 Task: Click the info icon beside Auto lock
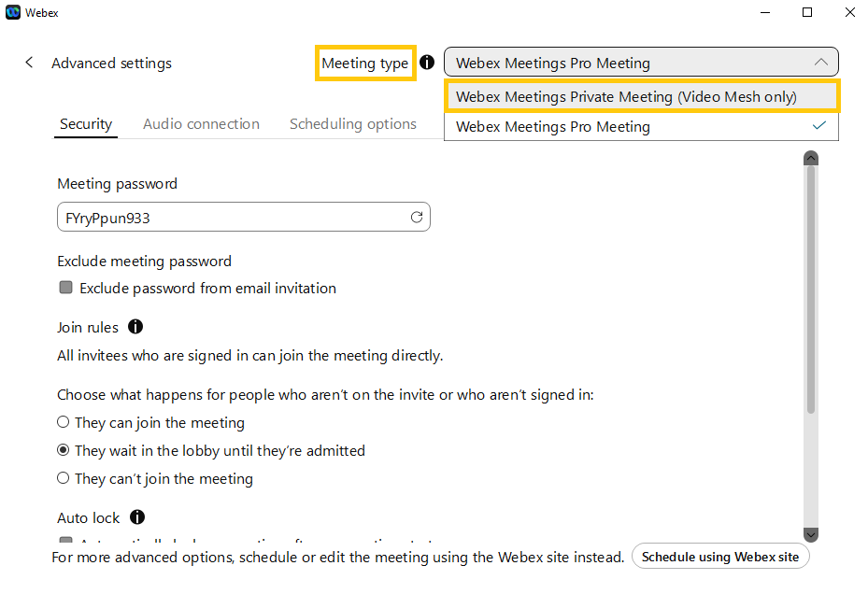(137, 516)
